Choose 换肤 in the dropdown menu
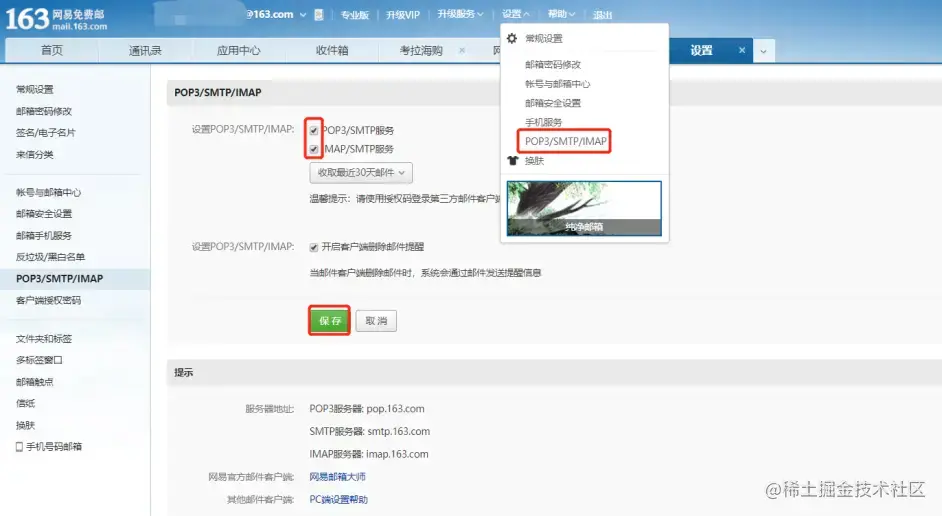Image resolution: width=942 pixels, height=516 pixels. pos(534,160)
